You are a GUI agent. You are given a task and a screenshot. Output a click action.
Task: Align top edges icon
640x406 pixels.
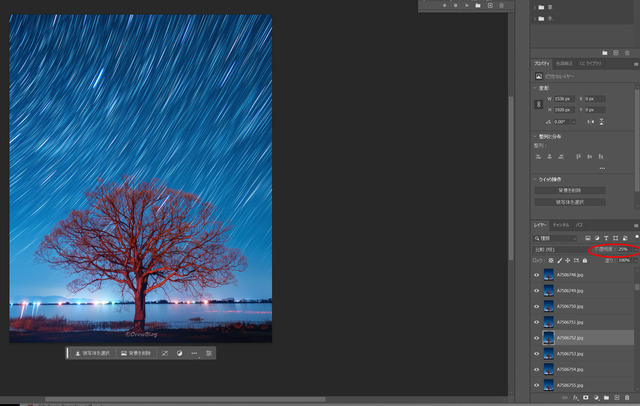(578, 157)
